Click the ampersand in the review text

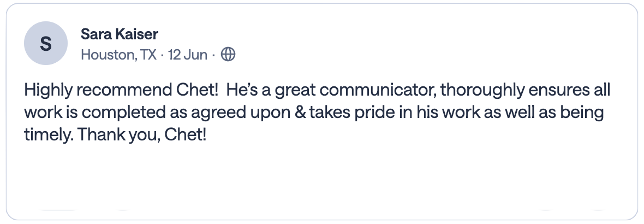pyautogui.click(x=300, y=112)
